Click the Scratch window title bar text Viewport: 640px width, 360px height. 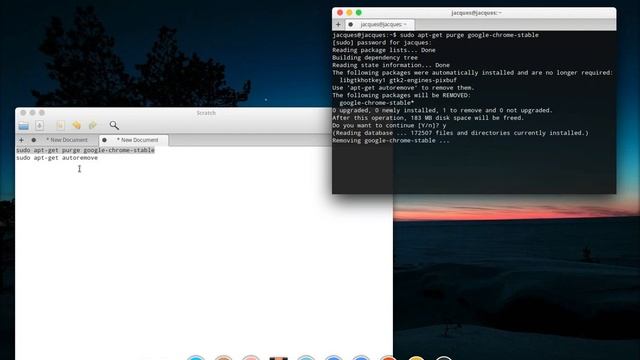coord(206,113)
